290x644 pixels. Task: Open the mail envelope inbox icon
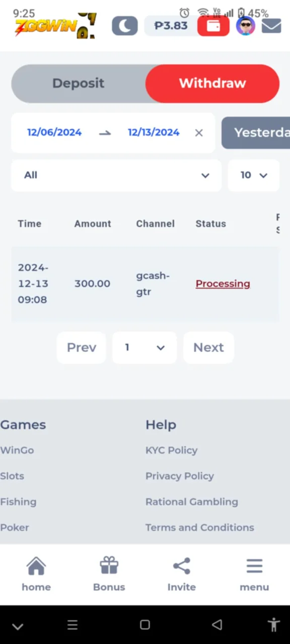(x=271, y=26)
